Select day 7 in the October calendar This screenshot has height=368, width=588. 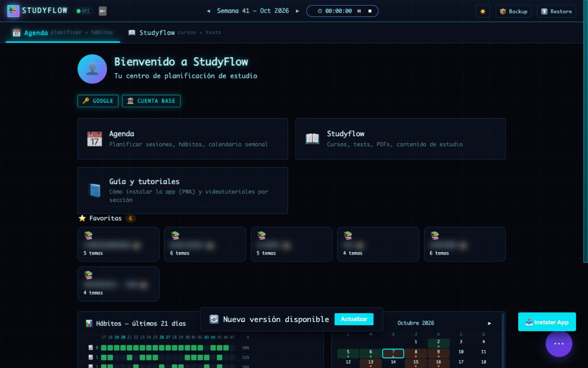(393, 353)
